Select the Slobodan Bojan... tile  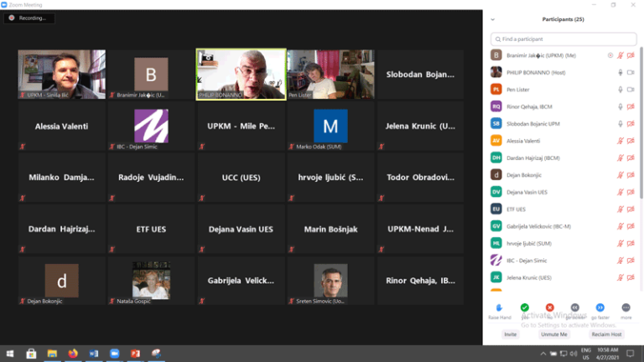coord(420,75)
